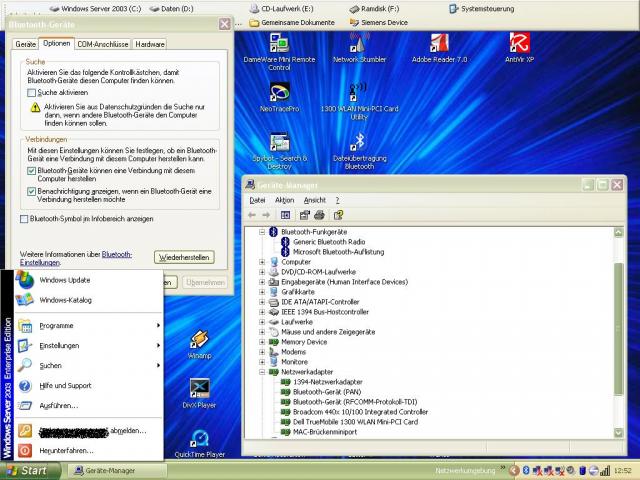
Task: Launch DivX Player desktop icon
Action: click(200, 394)
